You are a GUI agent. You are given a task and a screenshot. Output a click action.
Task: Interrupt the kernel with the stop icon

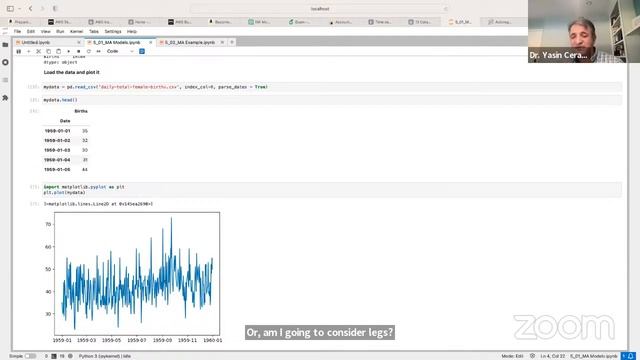pos(78,51)
